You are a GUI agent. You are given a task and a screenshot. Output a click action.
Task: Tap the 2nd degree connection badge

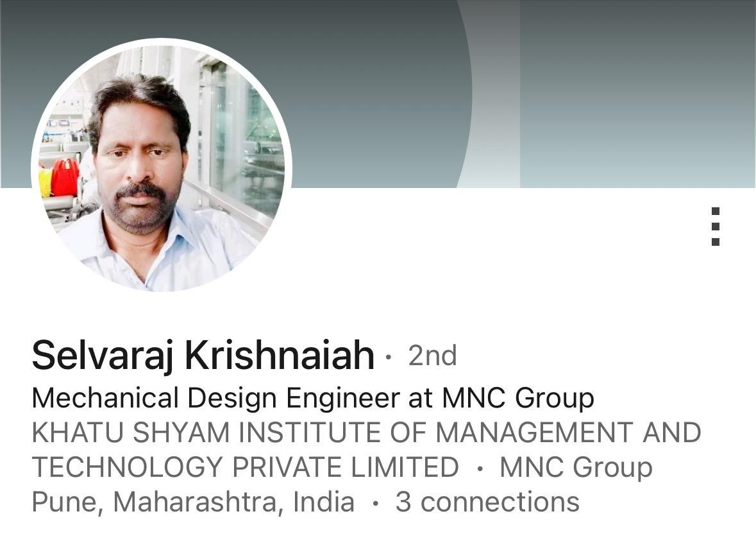point(432,356)
